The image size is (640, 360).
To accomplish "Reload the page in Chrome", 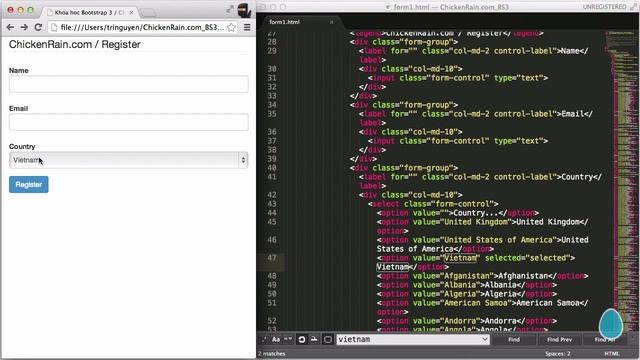I will point(38,27).
